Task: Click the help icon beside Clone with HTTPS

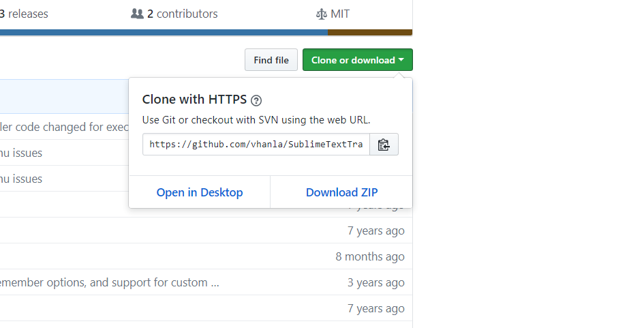Action: coord(256,100)
